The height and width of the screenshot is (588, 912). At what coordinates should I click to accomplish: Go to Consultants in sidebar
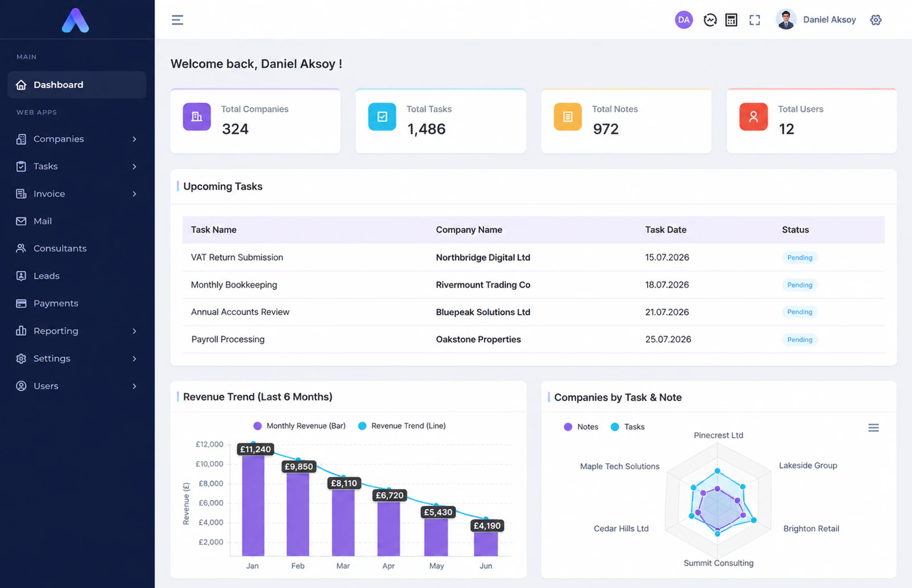(77, 248)
